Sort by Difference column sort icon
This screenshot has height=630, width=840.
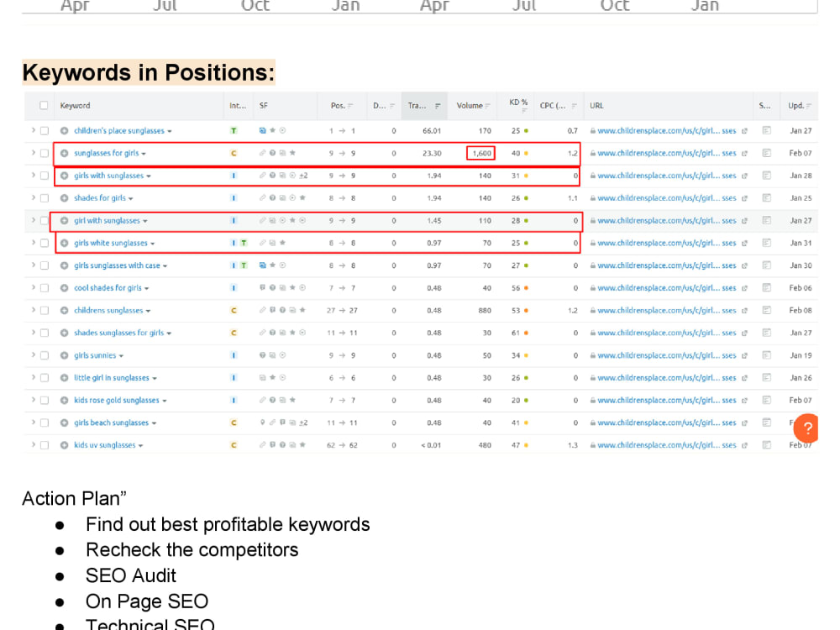pyautogui.click(x=392, y=106)
